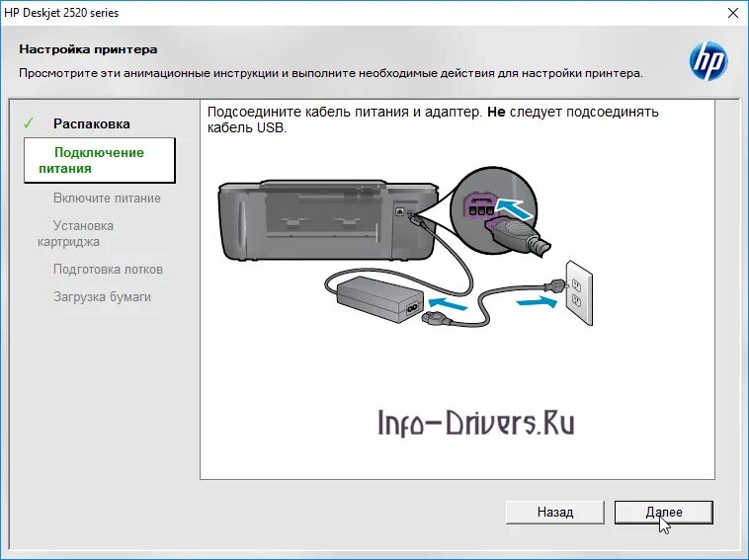The image size is (749, 560).
Task: Click the Настройка принтера heading
Action: pos(88,49)
